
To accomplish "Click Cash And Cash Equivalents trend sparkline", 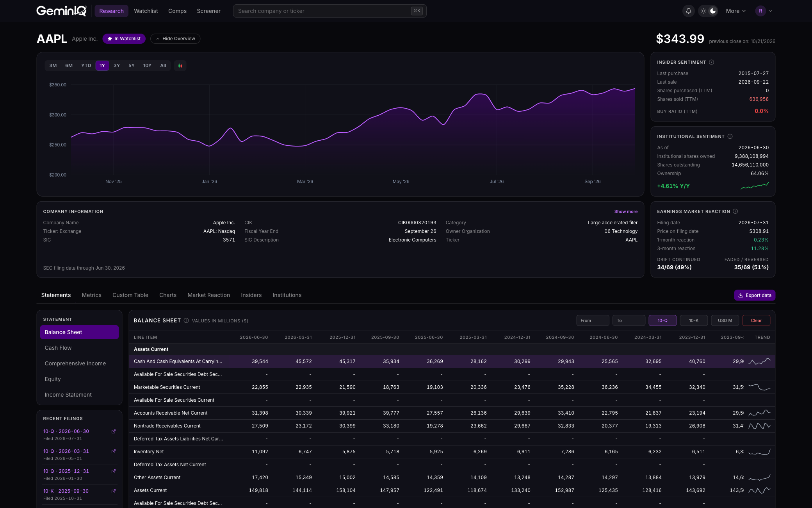I will coord(759,361).
